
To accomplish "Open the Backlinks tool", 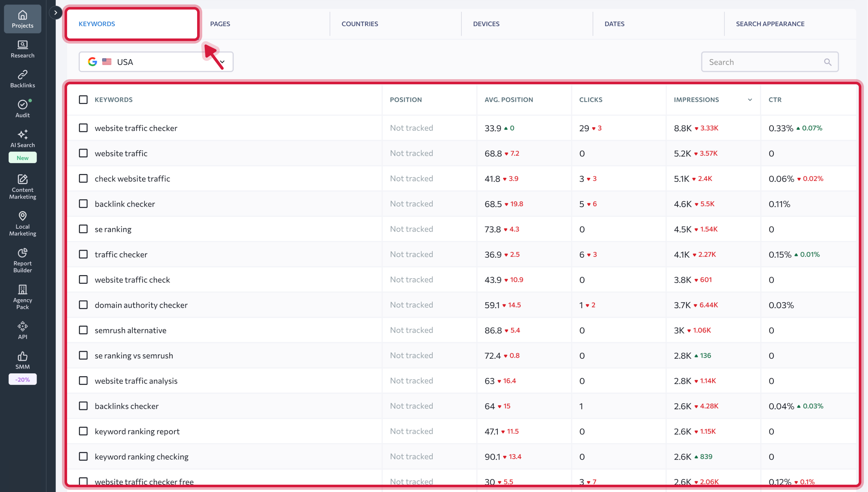I will pyautogui.click(x=22, y=78).
